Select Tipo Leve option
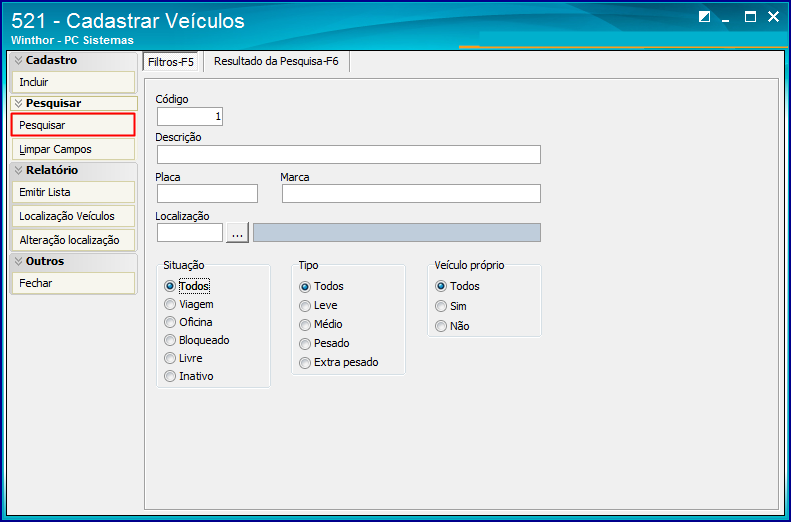Screen dimensions: 791x522 [x=318, y=306]
